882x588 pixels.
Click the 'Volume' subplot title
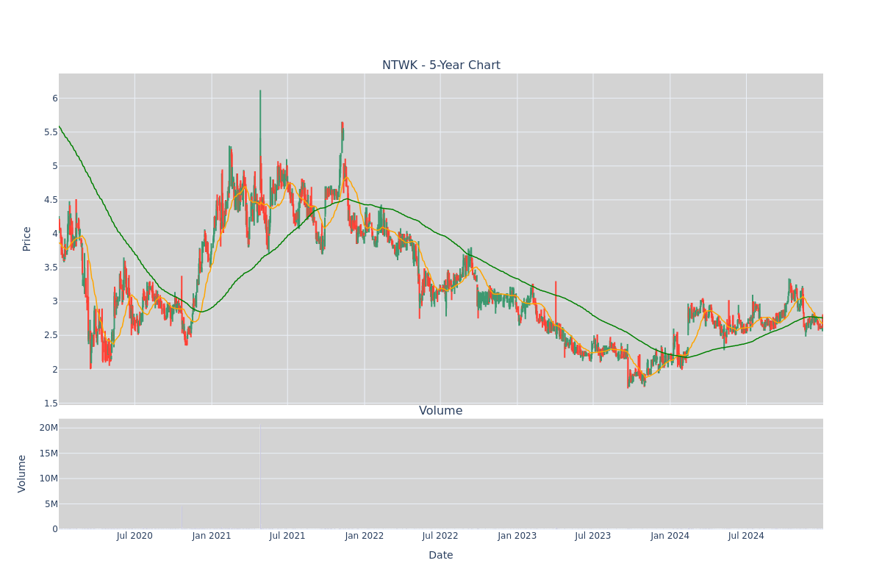pos(441,411)
